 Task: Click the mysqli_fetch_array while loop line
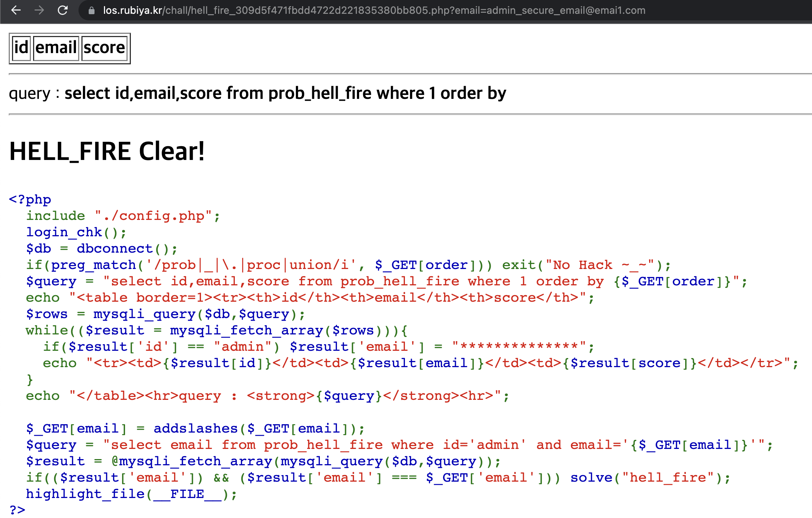[217, 330]
